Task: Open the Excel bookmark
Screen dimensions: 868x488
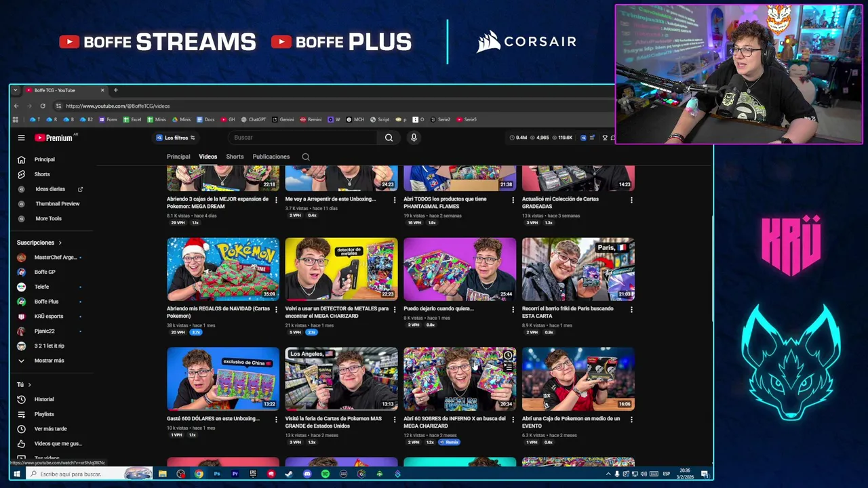Action: tap(132, 119)
